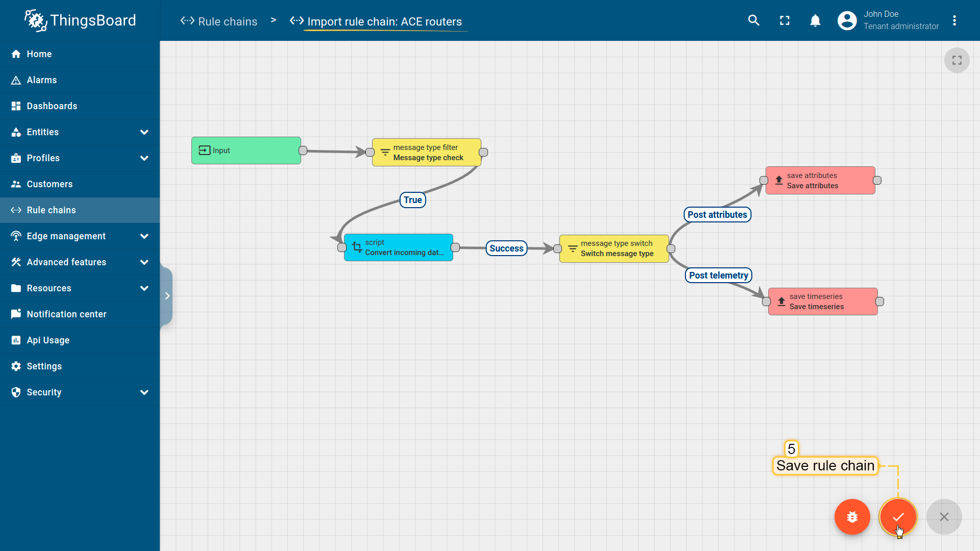The width and height of the screenshot is (980, 551).
Task: Click the orange debug mode bug button
Action: click(x=852, y=517)
